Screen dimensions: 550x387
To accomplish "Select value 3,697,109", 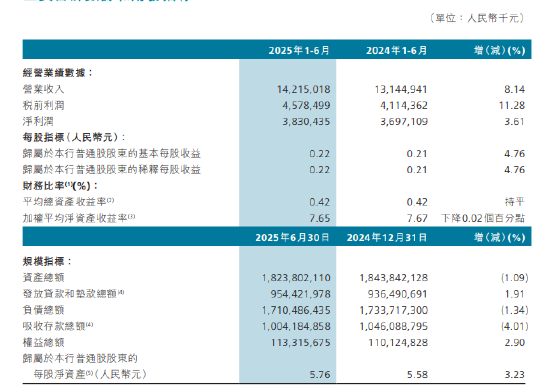I will point(404,121).
